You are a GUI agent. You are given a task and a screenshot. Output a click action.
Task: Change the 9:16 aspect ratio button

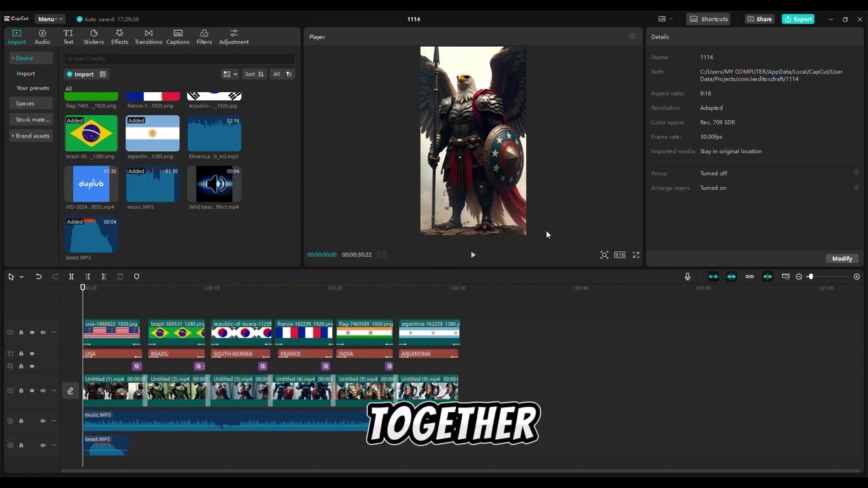point(620,255)
